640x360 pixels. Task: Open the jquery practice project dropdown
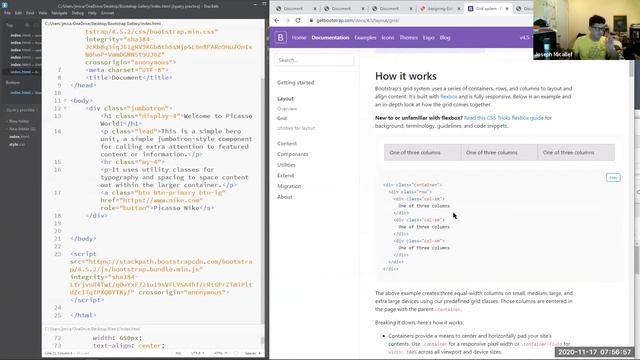(x=21, y=110)
